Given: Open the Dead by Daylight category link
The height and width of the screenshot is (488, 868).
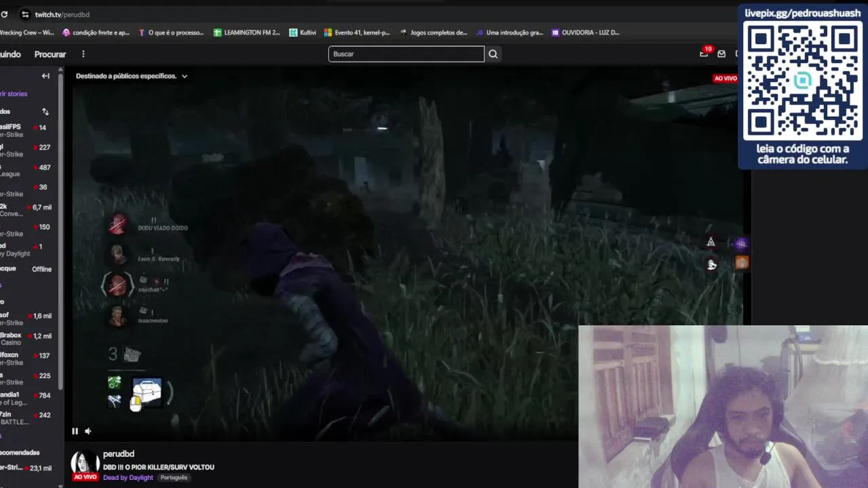Looking at the screenshot, I should [128, 478].
